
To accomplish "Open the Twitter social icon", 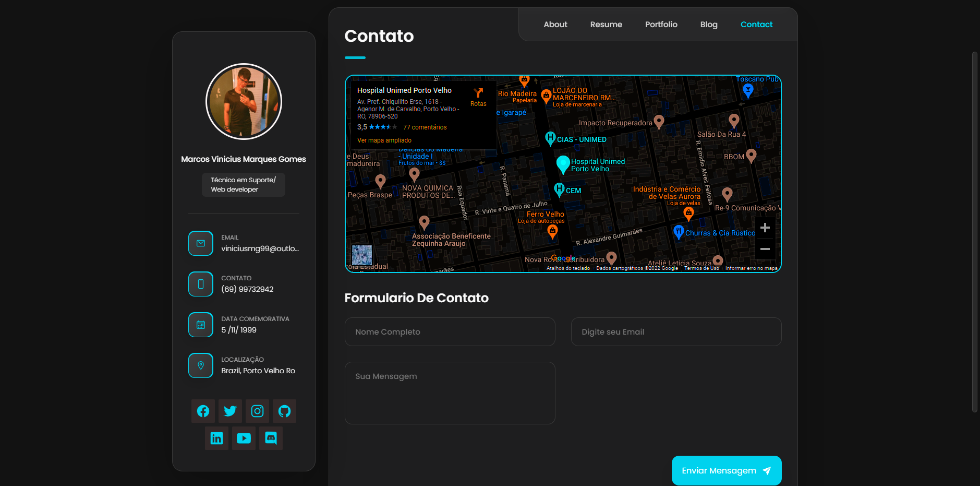I will point(230,411).
